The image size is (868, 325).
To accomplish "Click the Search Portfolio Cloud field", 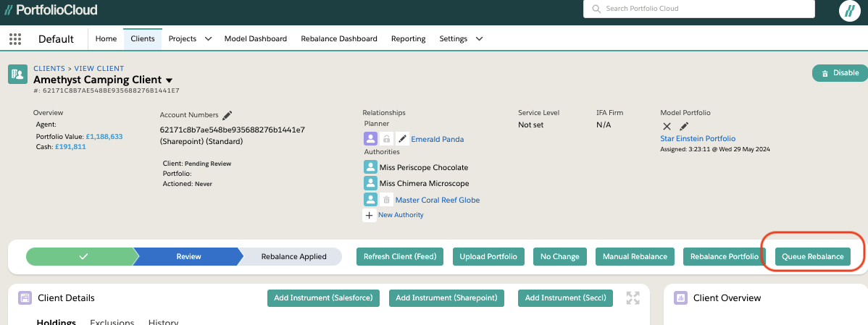I will [699, 9].
